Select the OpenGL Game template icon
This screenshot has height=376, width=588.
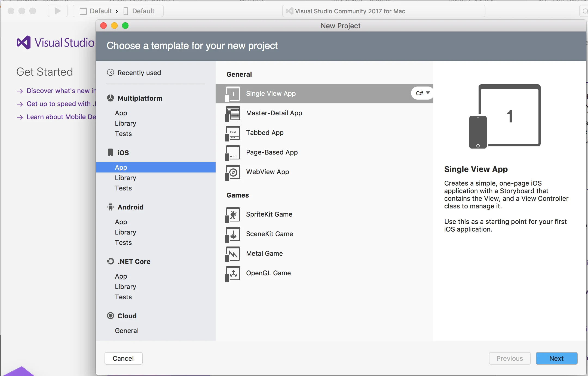(232, 273)
